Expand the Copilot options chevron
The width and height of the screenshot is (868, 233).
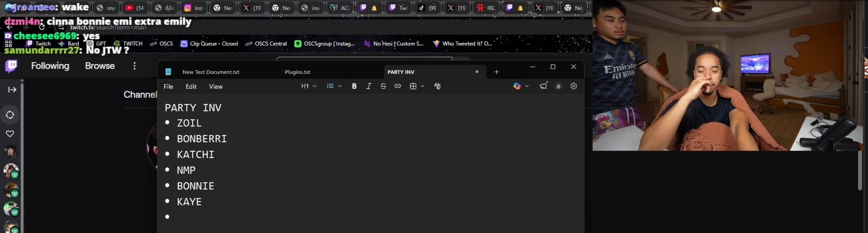(x=527, y=86)
